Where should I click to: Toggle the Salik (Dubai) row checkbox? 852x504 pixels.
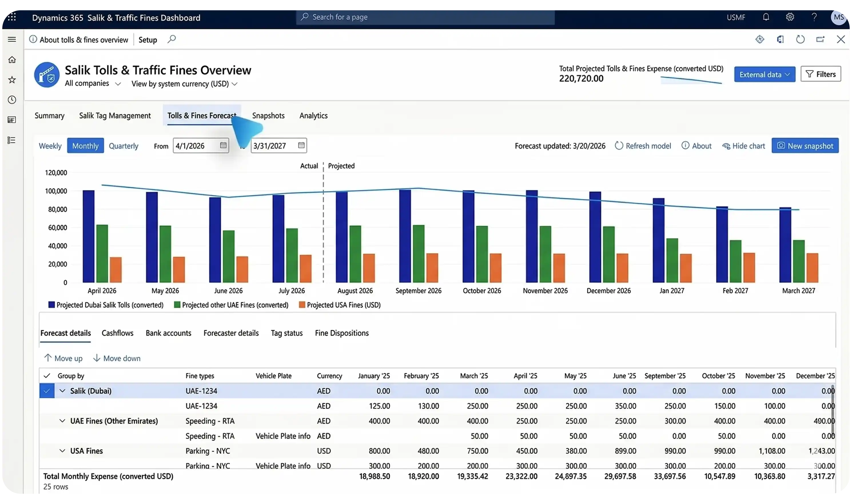click(47, 391)
